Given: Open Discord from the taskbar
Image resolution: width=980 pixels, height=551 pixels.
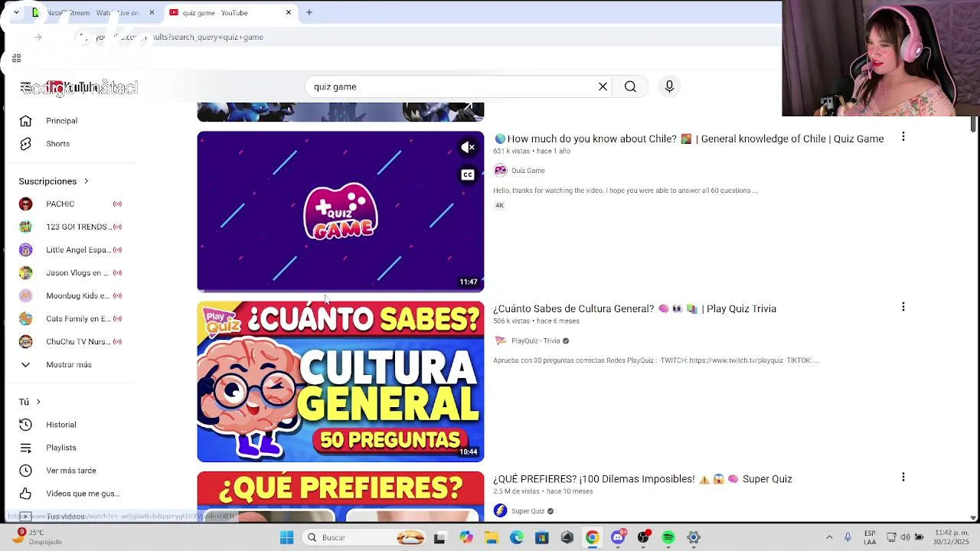Looking at the screenshot, I should 619,537.
